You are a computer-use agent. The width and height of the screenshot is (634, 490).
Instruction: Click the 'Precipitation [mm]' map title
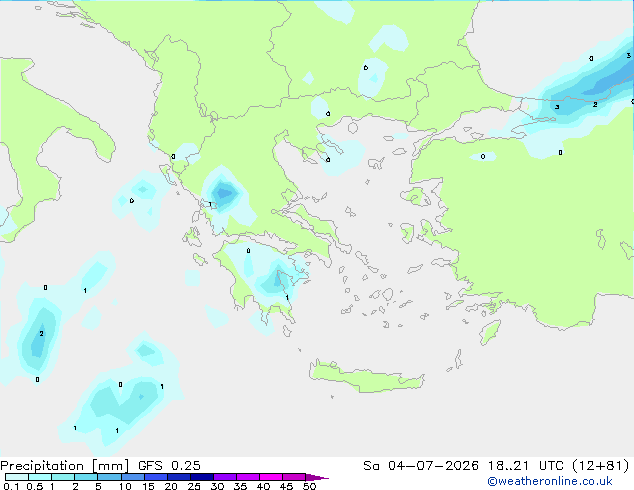65,466
